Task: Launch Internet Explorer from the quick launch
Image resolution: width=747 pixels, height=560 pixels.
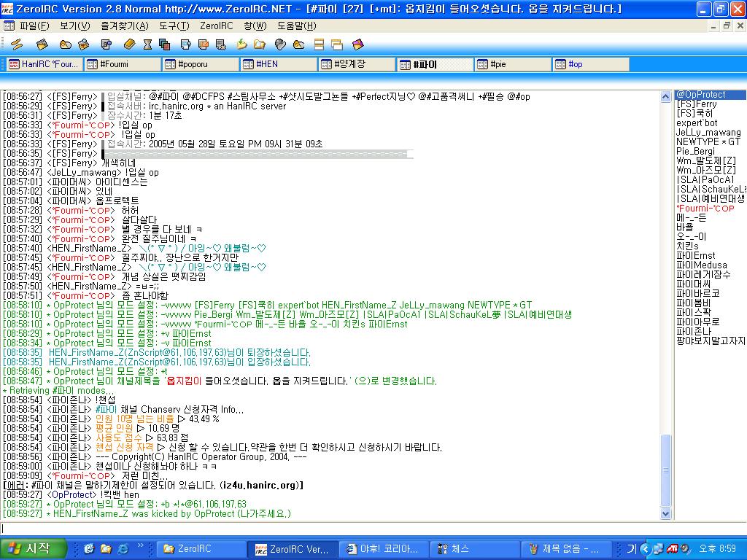Action: click(122, 548)
